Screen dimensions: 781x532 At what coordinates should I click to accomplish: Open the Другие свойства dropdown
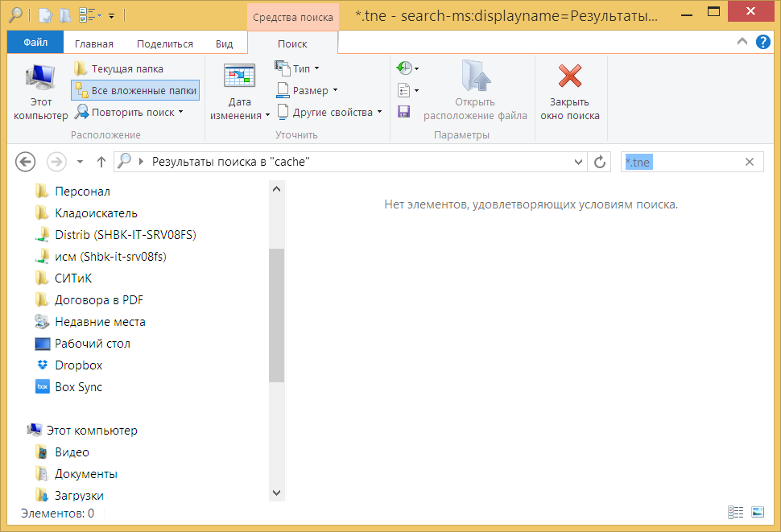coord(329,113)
